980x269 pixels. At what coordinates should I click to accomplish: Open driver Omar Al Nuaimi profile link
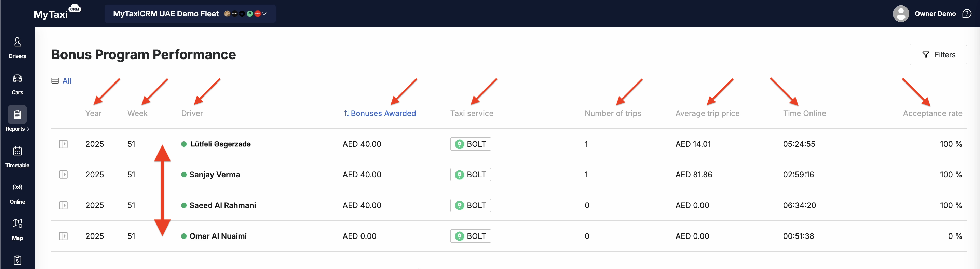pyautogui.click(x=218, y=236)
